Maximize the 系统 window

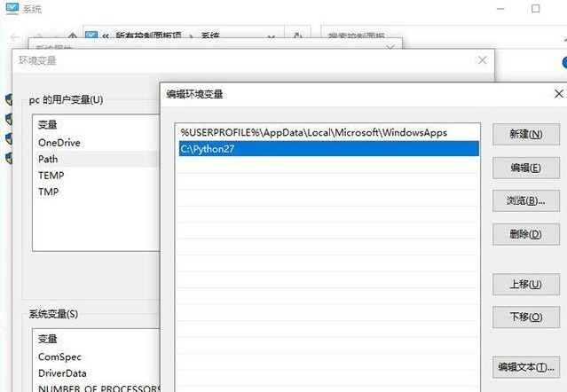pyautogui.click(x=535, y=10)
